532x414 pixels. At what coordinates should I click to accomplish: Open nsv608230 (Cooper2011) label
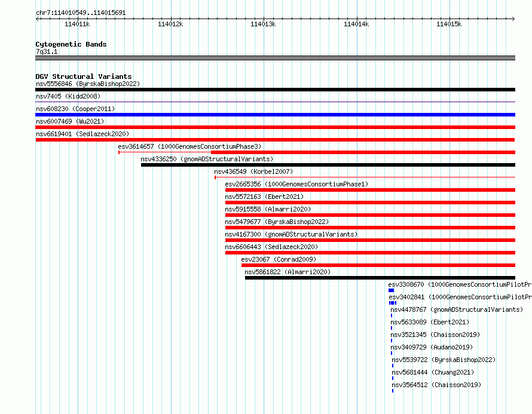75,109
